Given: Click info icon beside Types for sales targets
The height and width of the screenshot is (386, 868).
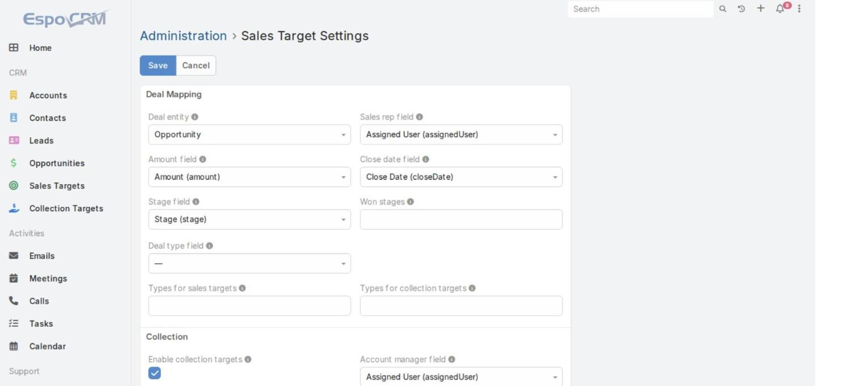Looking at the screenshot, I should tap(242, 288).
